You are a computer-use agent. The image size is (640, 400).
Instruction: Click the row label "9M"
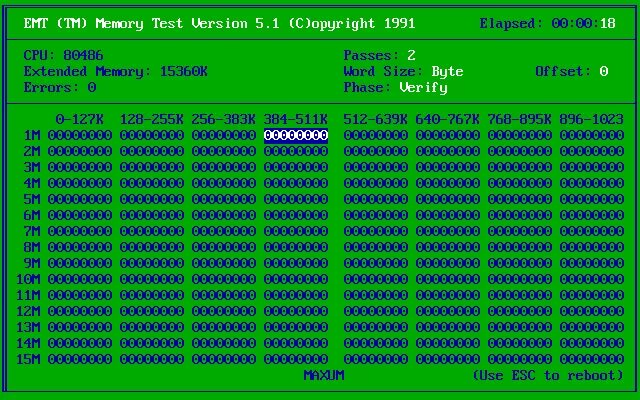tap(32, 263)
